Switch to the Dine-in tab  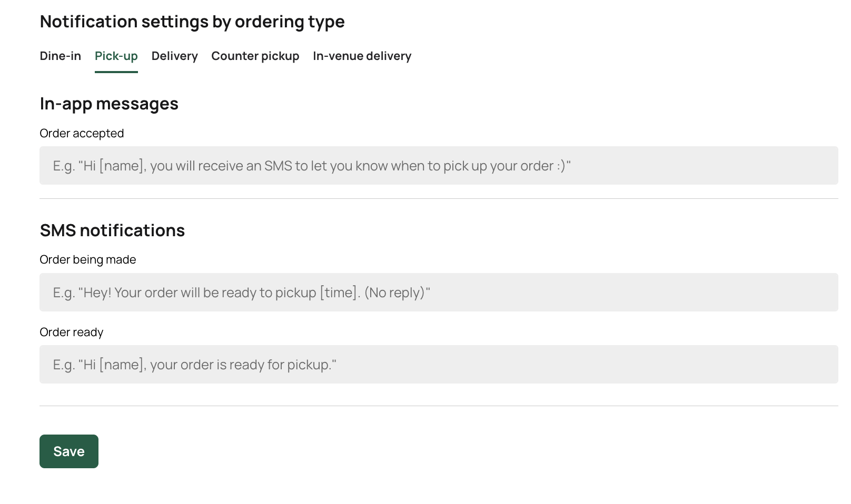pyautogui.click(x=60, y=56)
